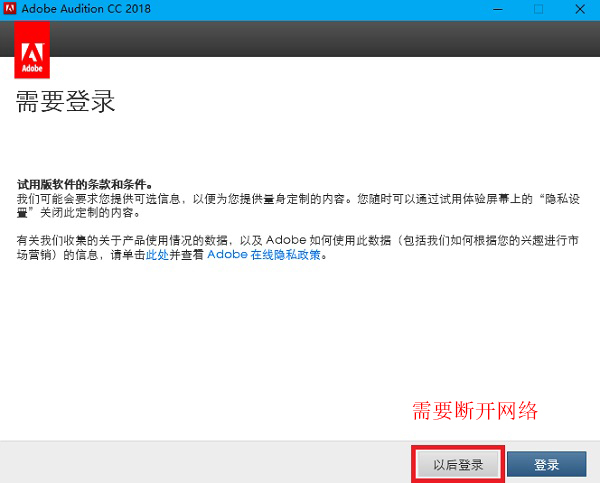Click the gray footer bar left of buttons
Viewport: 600px width, 483px height.
point(200,463)
